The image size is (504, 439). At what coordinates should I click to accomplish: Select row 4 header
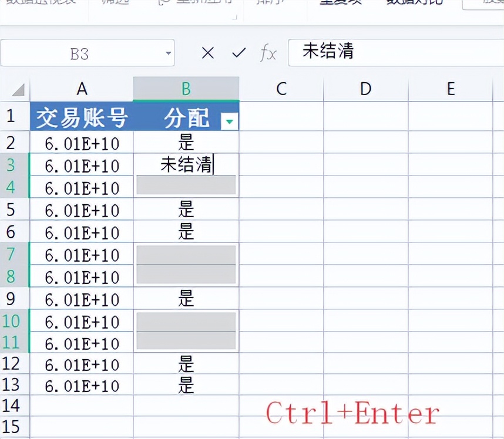coord(15,187)
